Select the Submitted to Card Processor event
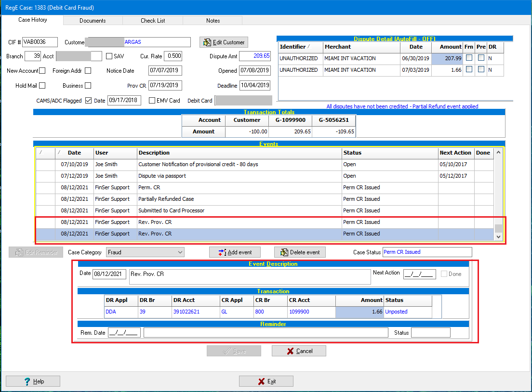The image size is (532, 392). [265, 210]
